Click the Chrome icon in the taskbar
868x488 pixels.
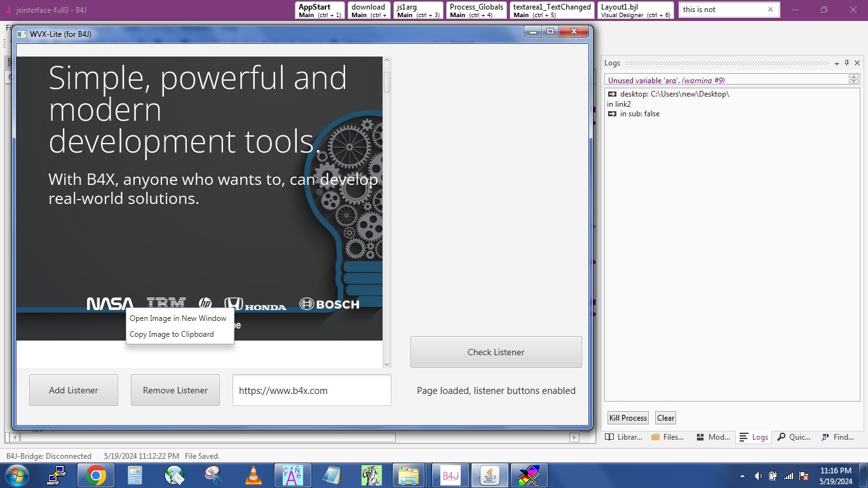(x=96, y=475)
